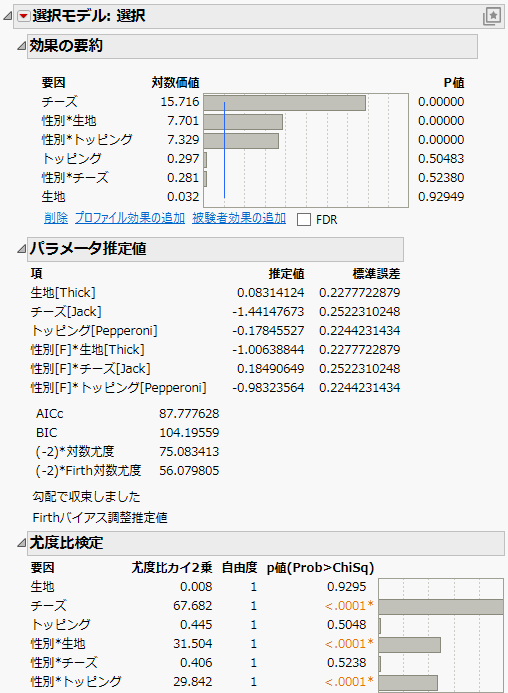The width and height of the screenshot is (508, 693).
Task: Click the チーズ[Jack] parameter term
Action: [x=66, y=312]
